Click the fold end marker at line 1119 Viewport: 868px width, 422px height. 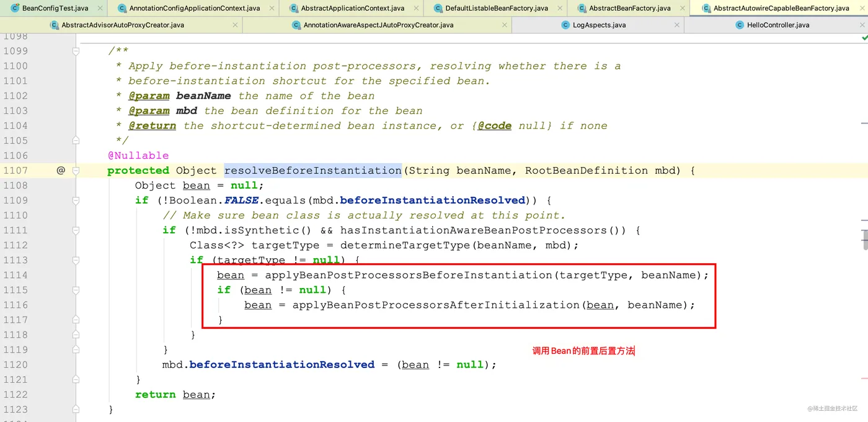[76, 349]
